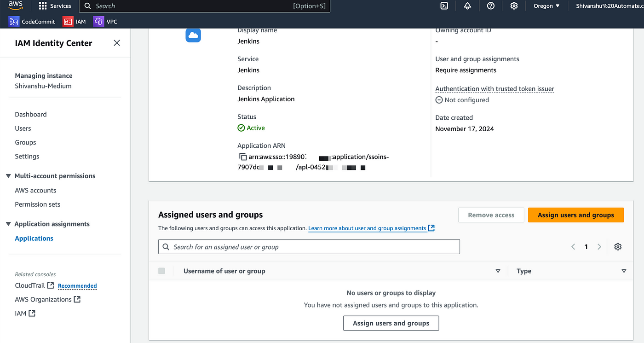Focus the top AWS search bar
This screenshot has width=644, height=343.
205,6
